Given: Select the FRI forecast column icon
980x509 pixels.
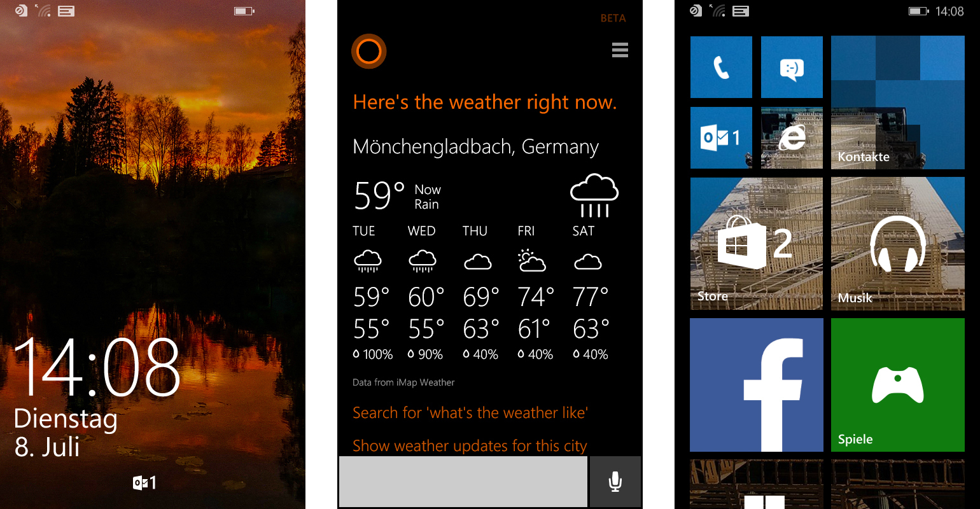Looking at the screenshot, I should [532, 260].
